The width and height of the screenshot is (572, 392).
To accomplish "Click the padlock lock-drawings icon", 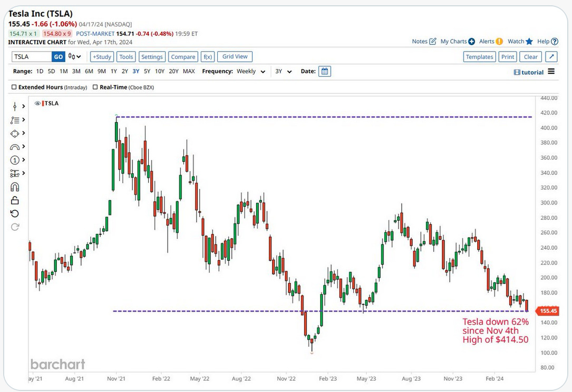I will click(15, 200).
